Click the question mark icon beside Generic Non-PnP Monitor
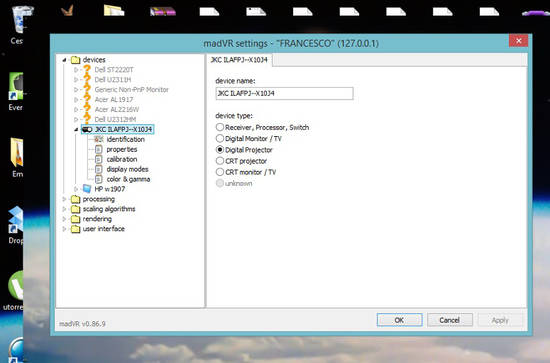The height and width of the screenshot is (363, 550). [87, 89]
